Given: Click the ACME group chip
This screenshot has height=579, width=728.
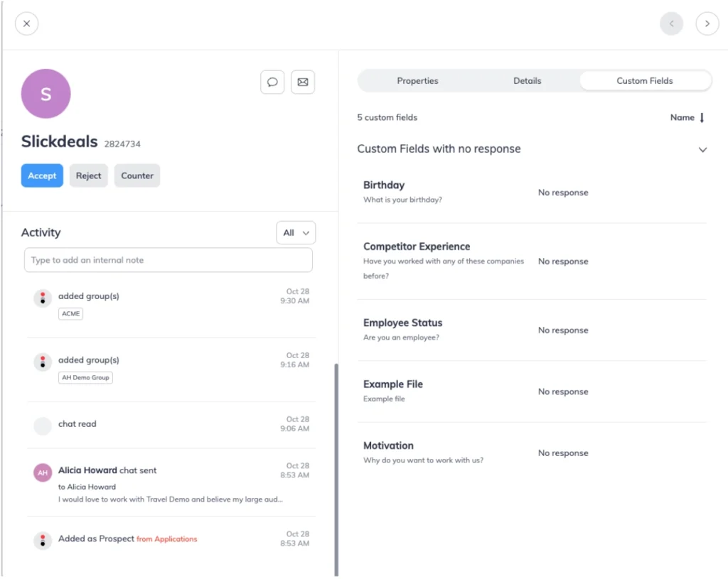Looking at the screenshot, I should [70, 313].
